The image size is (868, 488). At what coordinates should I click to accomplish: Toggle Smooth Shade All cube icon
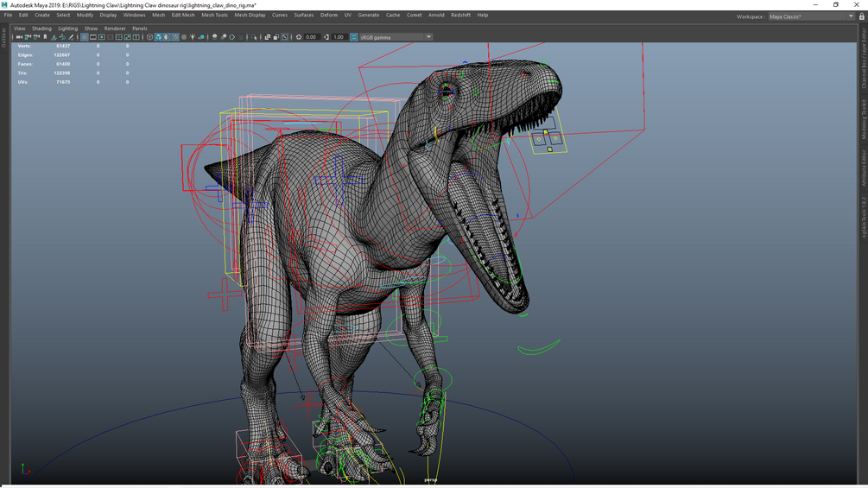tap(158, 37)
